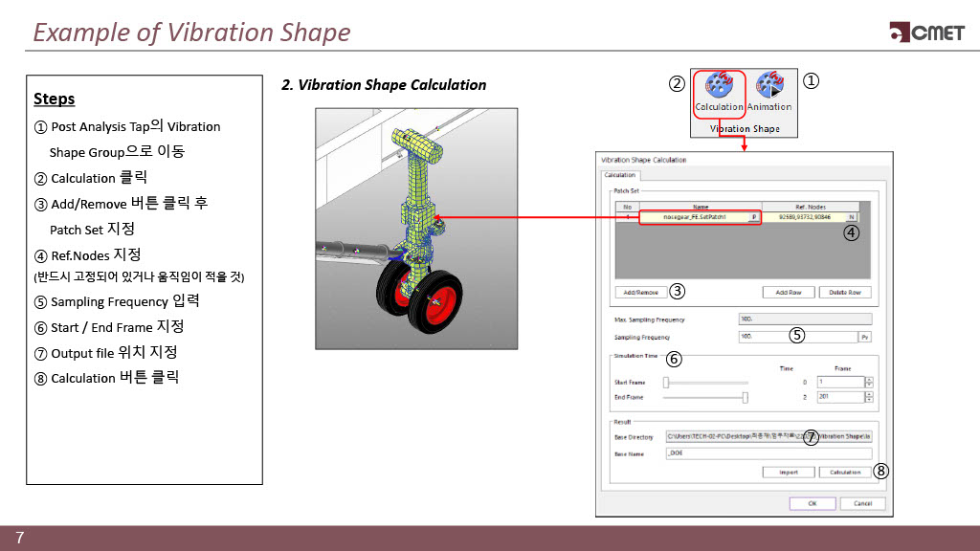Dismiss the dialog with the Cancel button
980x551 pixels.
coord(862,503)
